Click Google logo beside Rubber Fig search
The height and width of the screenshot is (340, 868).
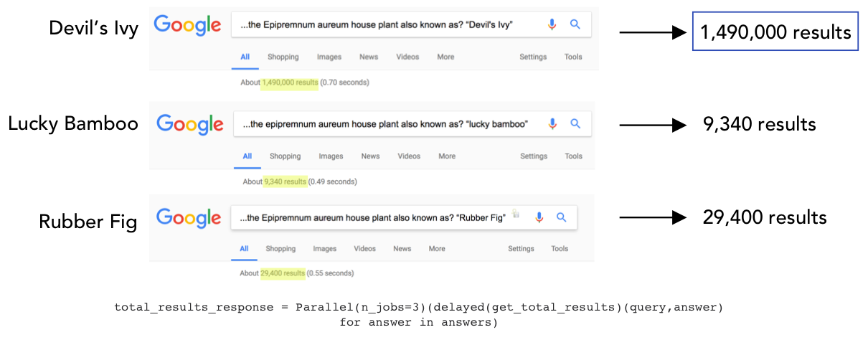coord(189,218)
